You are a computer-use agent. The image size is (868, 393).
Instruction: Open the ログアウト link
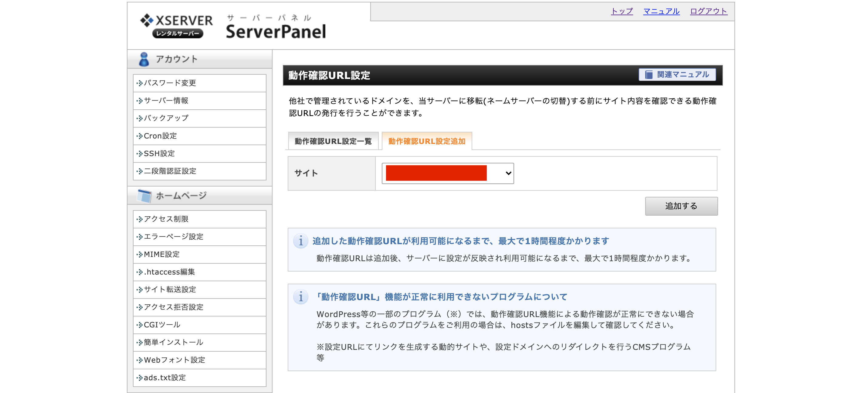[x=708, y=11]
